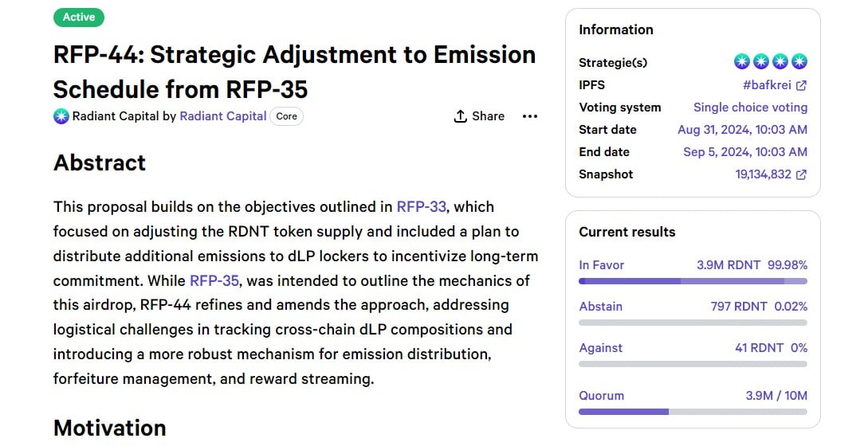Viewport: 868px width, 446px height.
Task: Click the second strategy icon
Action: point(761,62)
